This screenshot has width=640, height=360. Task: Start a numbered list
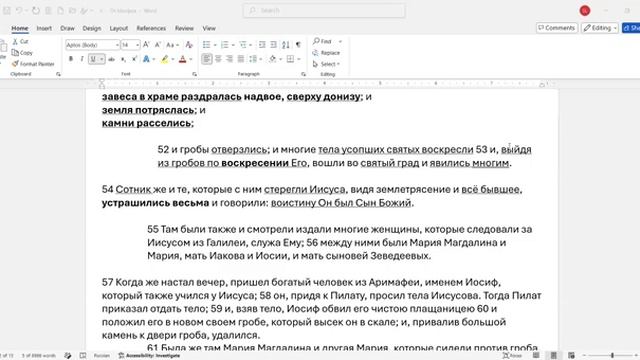(224, 44)
